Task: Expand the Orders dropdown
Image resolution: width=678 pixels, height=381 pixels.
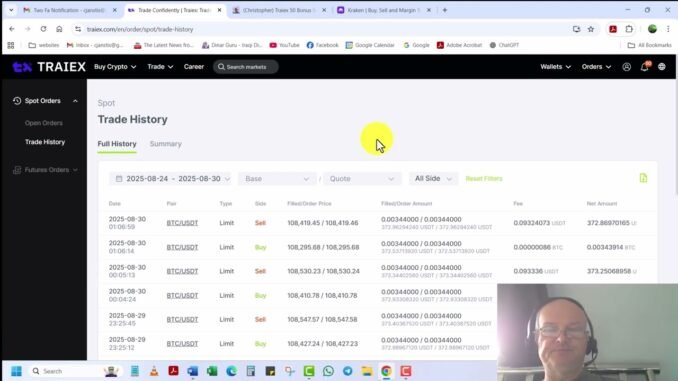Action: (596, 67)
